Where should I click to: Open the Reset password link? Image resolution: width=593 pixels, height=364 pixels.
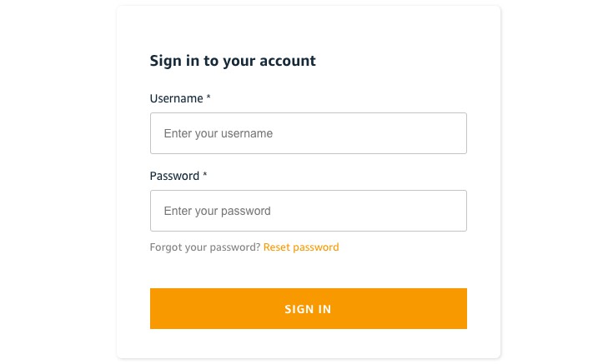click(301, 247)
